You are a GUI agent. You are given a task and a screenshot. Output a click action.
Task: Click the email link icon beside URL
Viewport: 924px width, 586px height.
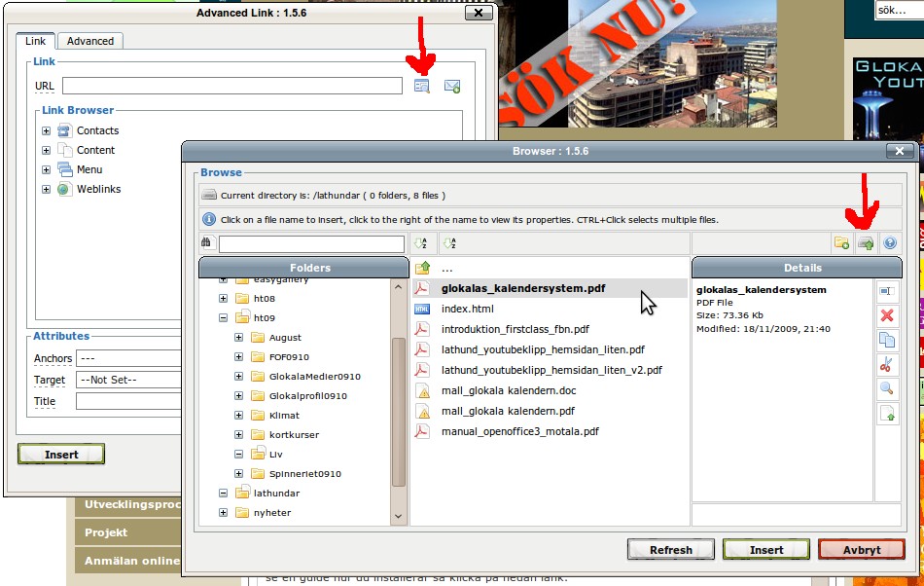click(x=452, y=86)
